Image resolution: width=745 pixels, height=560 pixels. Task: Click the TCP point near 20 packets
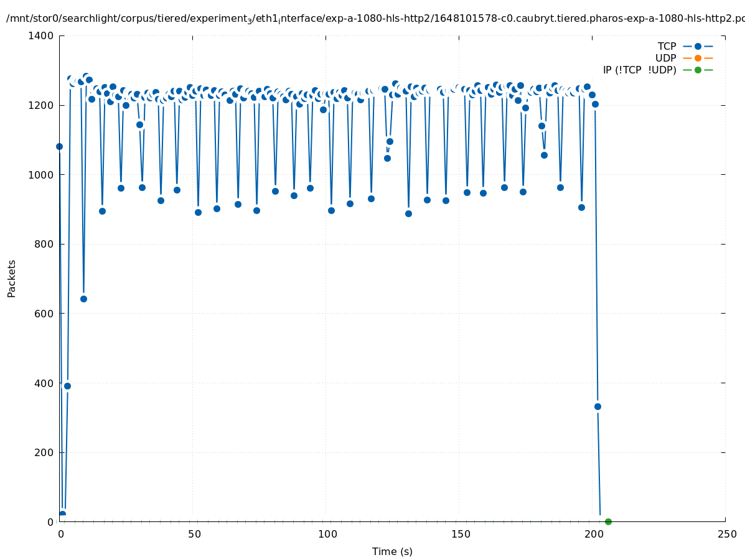(x=62, y=514)
